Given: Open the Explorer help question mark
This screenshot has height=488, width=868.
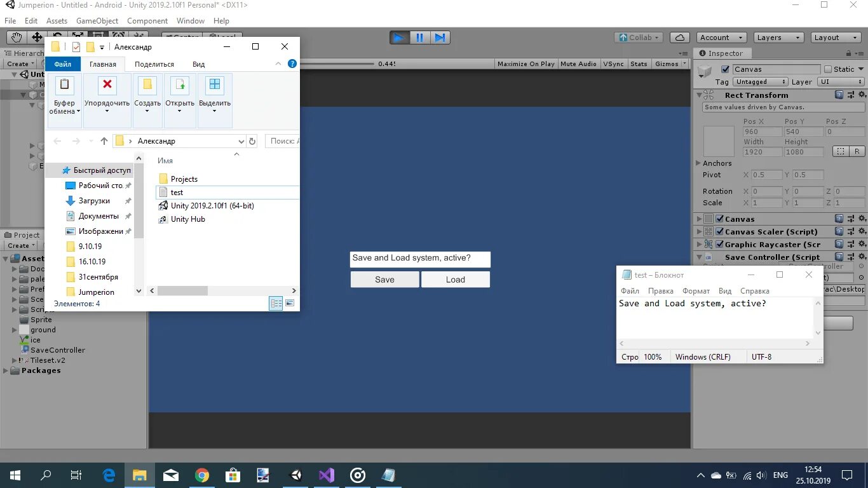Looking at the screenshot, I should pyautogui.click(x=292, y=64).
